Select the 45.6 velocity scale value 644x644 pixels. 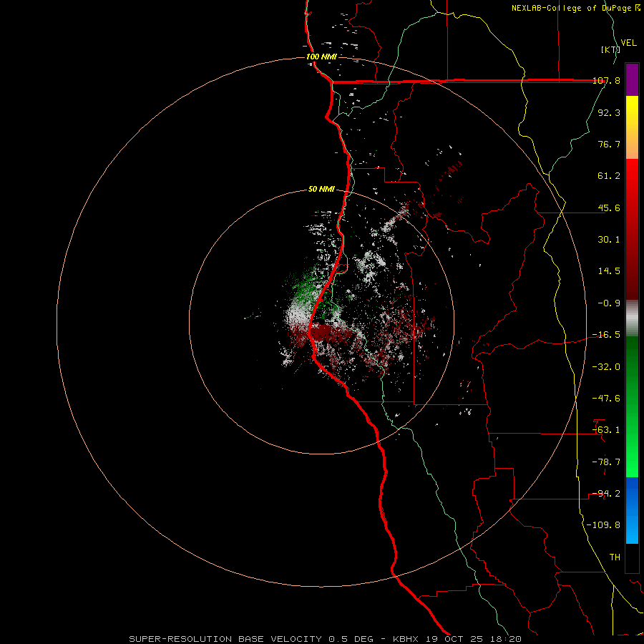click(609, 208)
